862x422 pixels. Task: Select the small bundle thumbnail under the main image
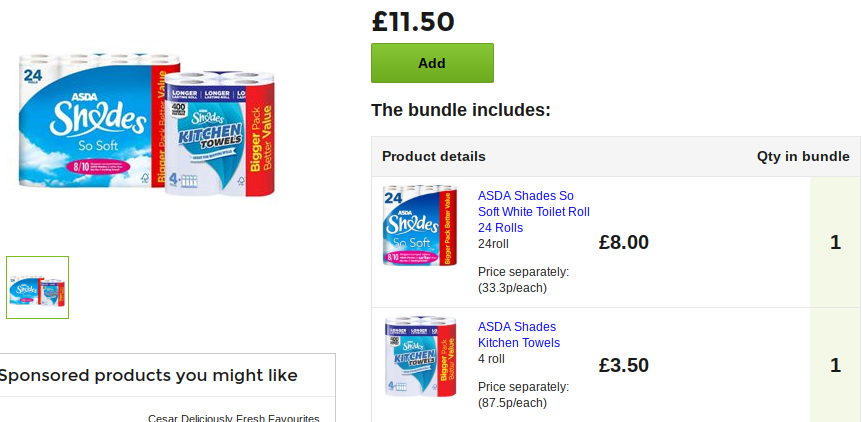[x=38, y=287]
